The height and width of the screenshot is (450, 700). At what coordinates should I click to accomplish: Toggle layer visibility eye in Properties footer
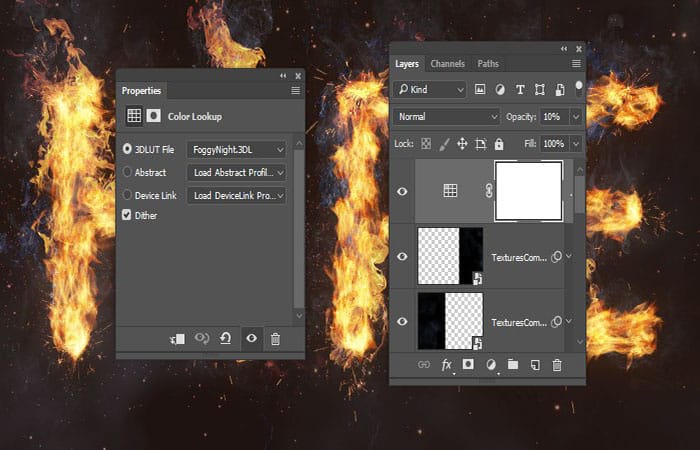251,338
